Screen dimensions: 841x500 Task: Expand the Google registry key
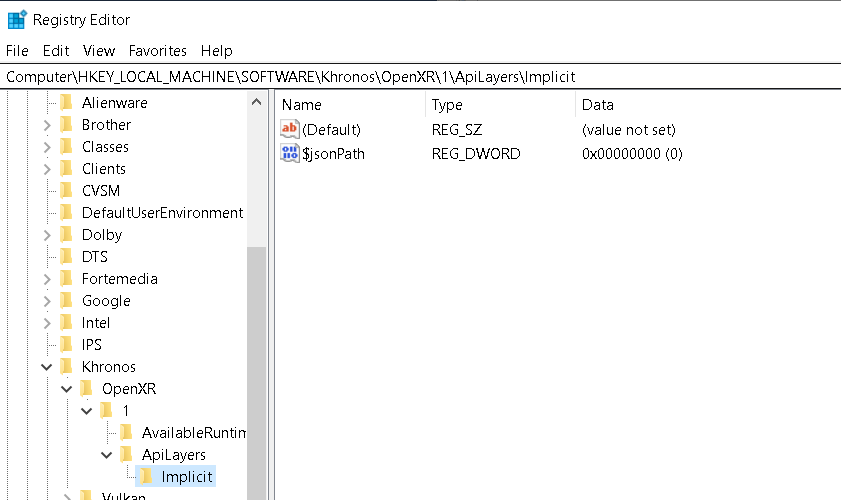point(47,301)
